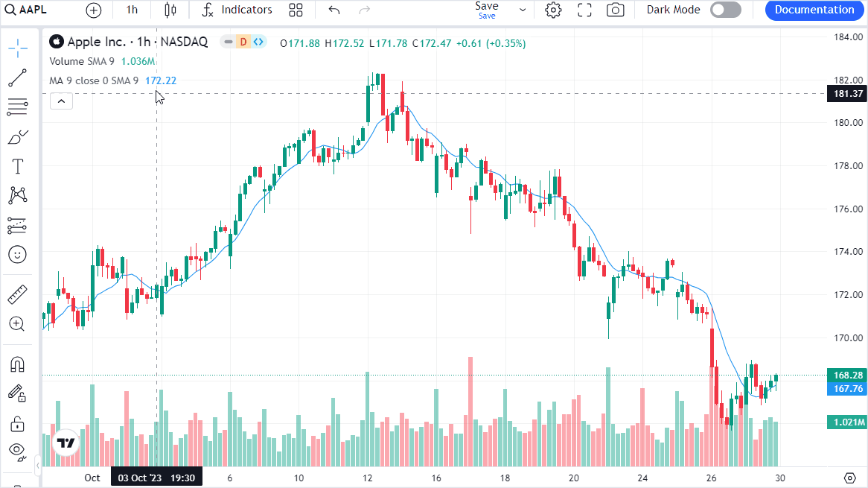This screenshot has width=868, height=488.
Task: Collapse the indicator legend chevron
Action: (x=62, y=101)
